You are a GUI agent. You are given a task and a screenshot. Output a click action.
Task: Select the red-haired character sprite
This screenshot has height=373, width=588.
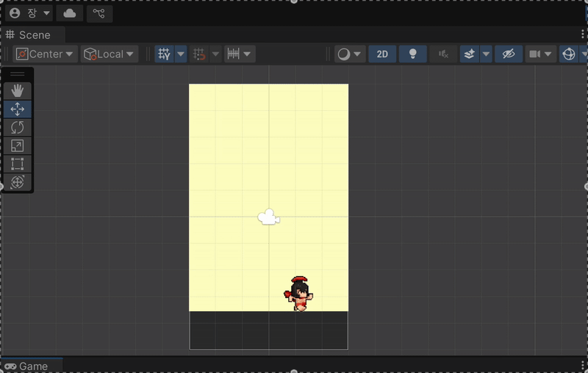298,294
